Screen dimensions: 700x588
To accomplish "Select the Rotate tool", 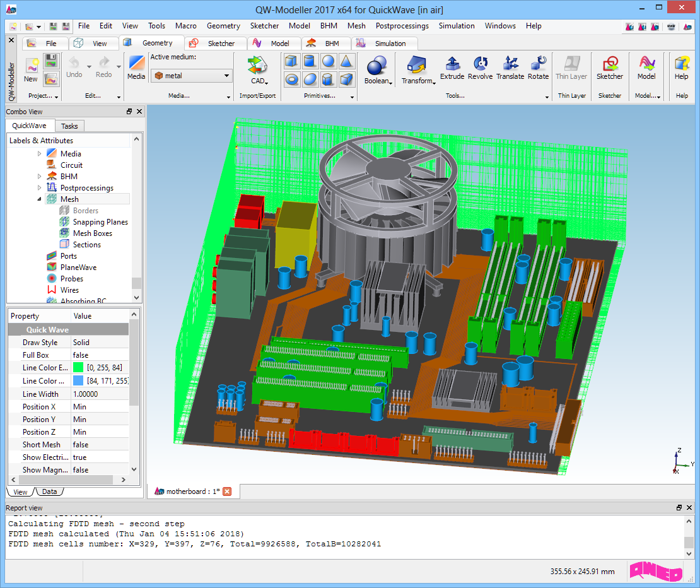I will click(x=539, y=68).
